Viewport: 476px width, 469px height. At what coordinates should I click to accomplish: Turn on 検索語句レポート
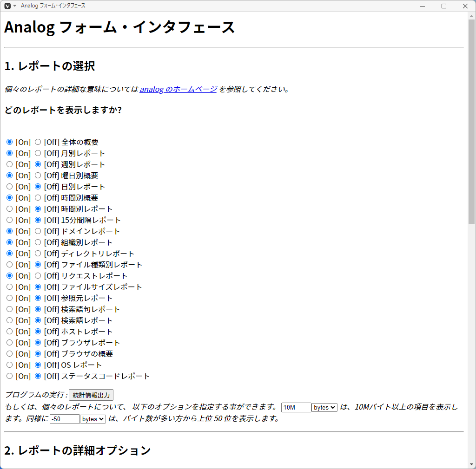pyautogui.click(x=9, y=309)
